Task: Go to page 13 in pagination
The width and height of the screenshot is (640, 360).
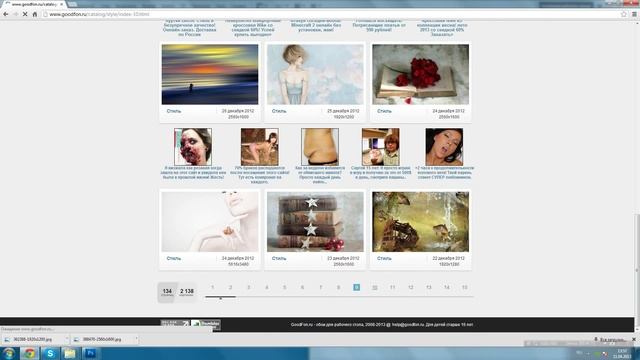Action: pos(429,287)
